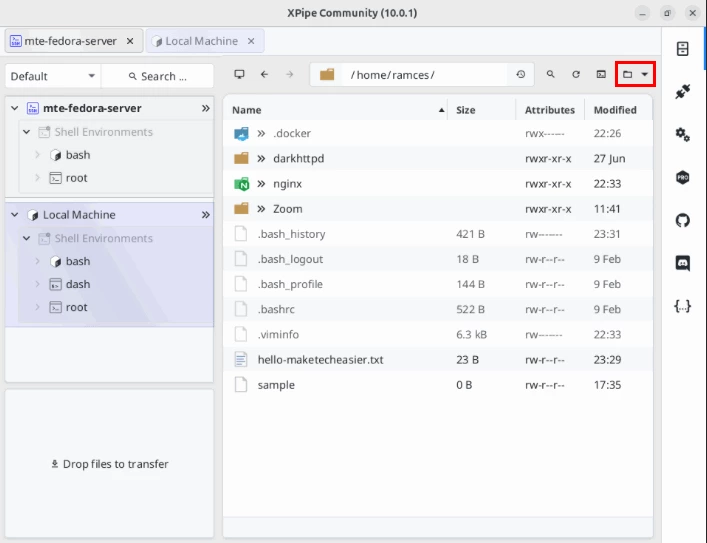Open the Discord icon in sidebar
Screen dimensions: 707x543
click(x=683, y=263)
